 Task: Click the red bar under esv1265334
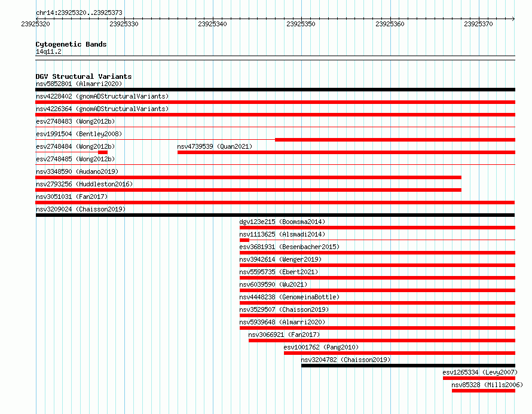pyautogui.click(x=479, y=378)
